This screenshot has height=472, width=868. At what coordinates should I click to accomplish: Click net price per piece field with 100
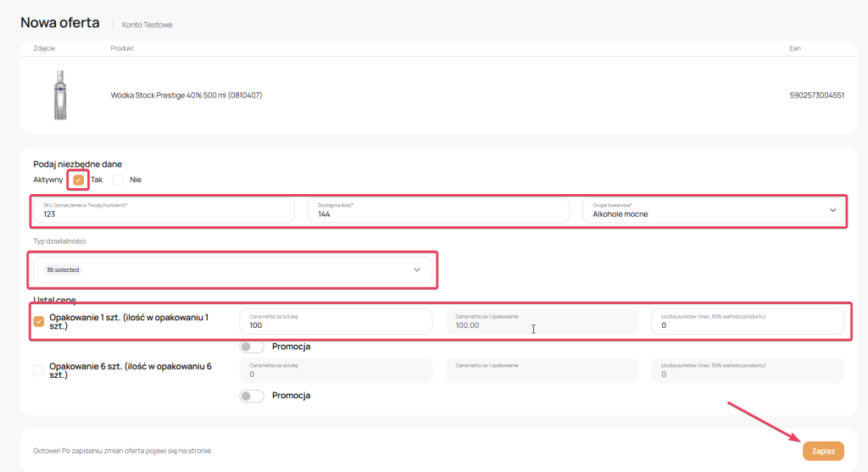pos(336,322)
